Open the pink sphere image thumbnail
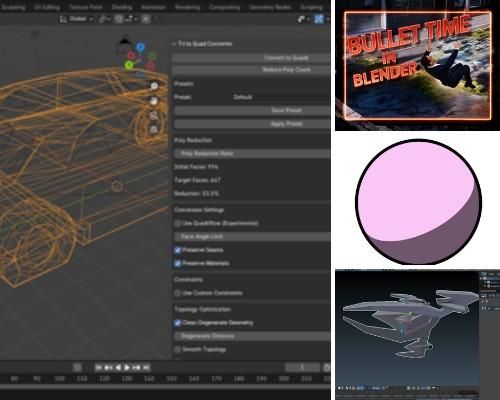 click(x=417, y=200)
